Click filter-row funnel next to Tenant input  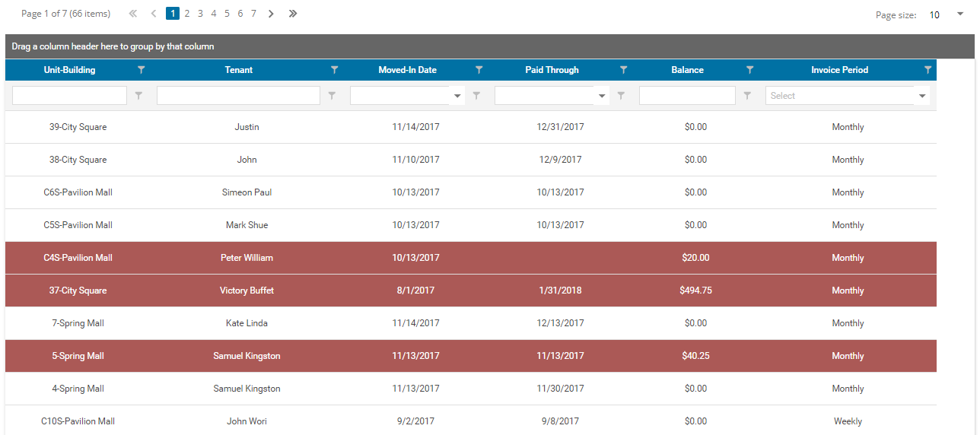coord(332,96)
